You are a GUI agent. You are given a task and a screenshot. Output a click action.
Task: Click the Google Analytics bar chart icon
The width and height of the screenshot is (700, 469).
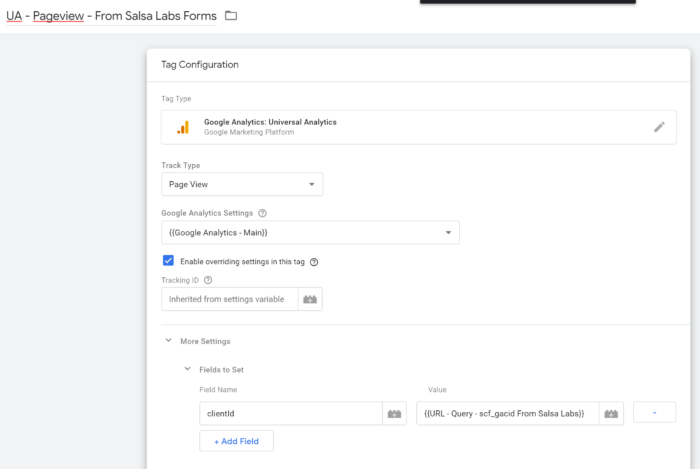click(x=183, y=127)
